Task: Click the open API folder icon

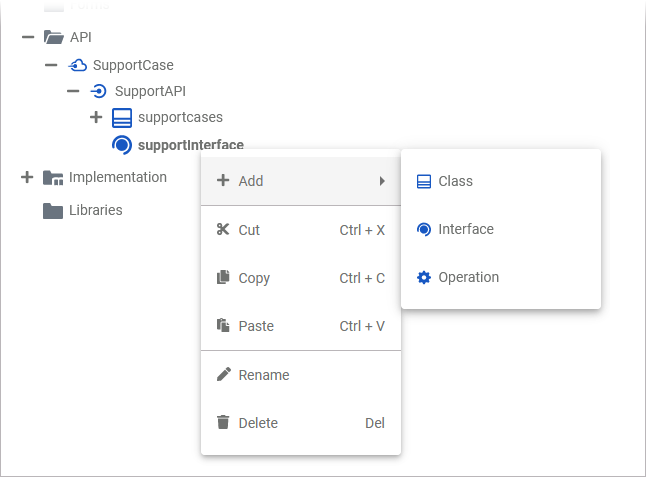Action: (x=54, y=38)
